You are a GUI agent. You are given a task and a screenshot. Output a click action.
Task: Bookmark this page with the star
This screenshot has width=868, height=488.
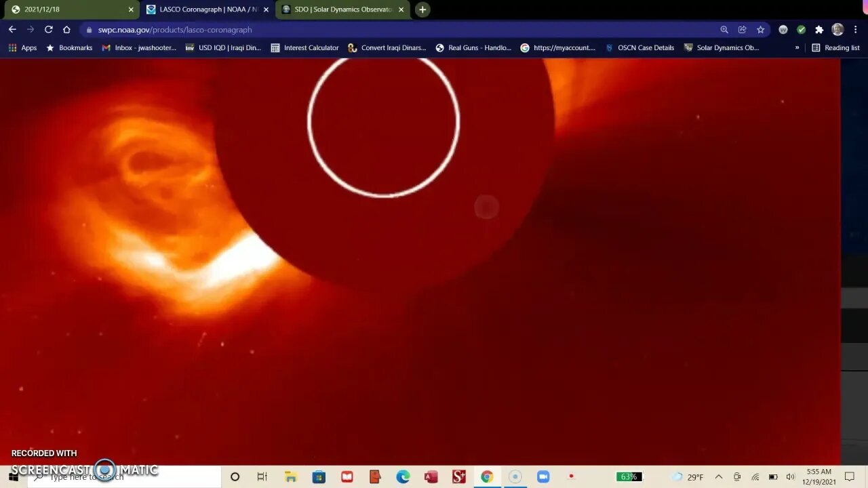click(x=761, y=29)
